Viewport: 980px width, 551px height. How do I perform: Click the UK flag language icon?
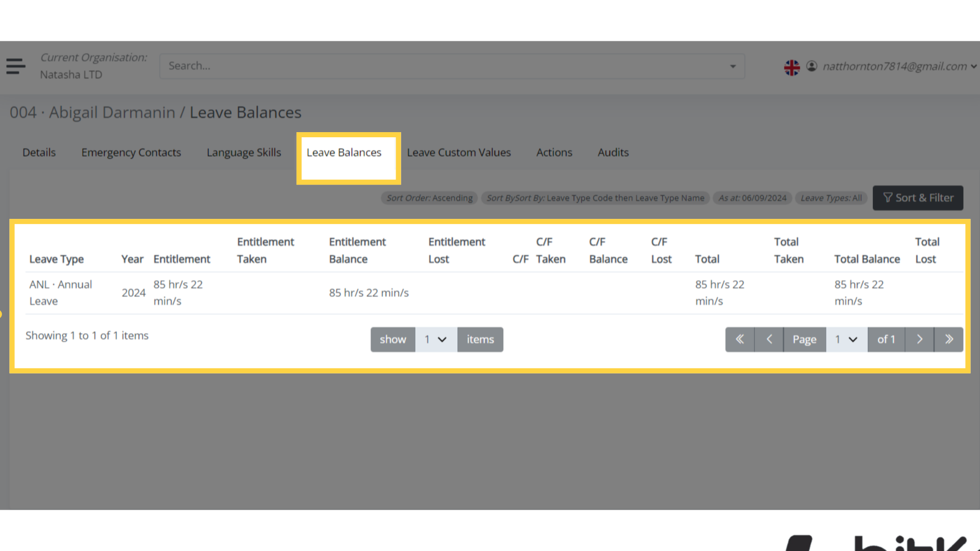(792, 66)
